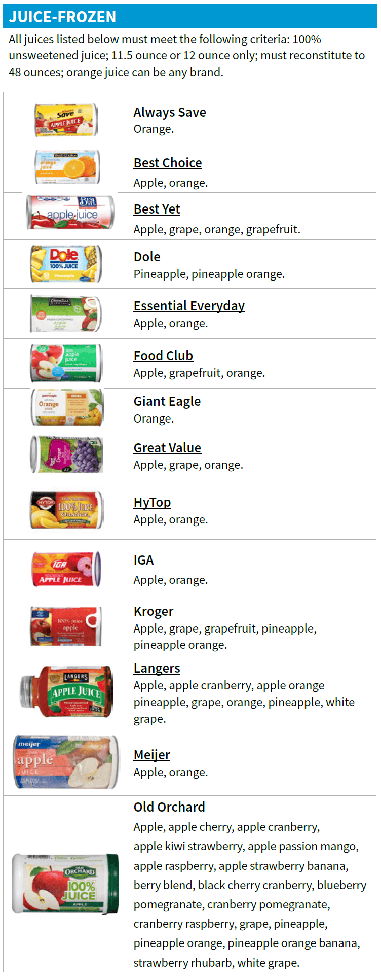The width and height of the screenshot is (381, 980).
Task: Click the JUICE-FROZEN header banner
Action: pyautogui.click(x=190, y=17)
